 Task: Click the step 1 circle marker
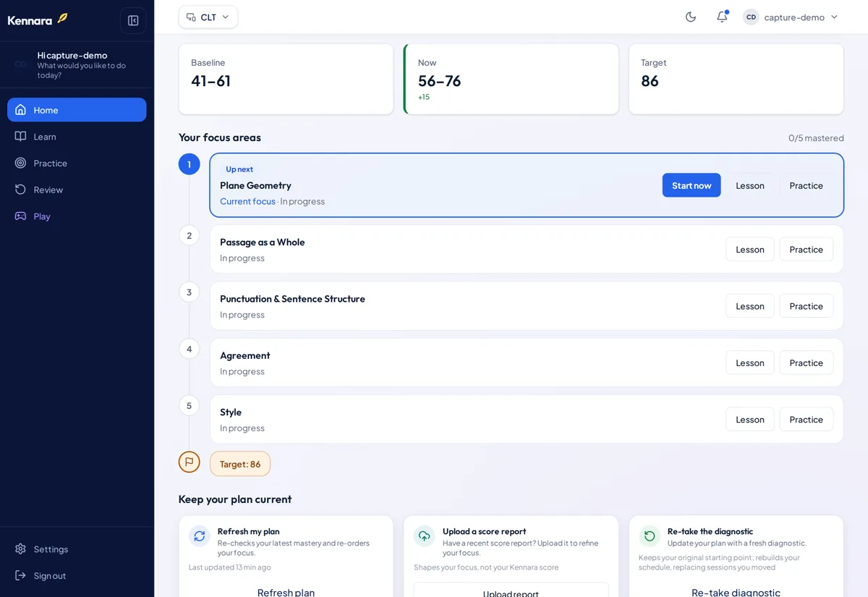[190, 164]
